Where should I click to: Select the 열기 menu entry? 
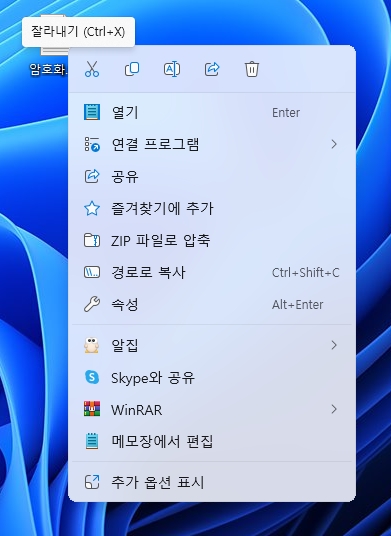click(212, 112)
